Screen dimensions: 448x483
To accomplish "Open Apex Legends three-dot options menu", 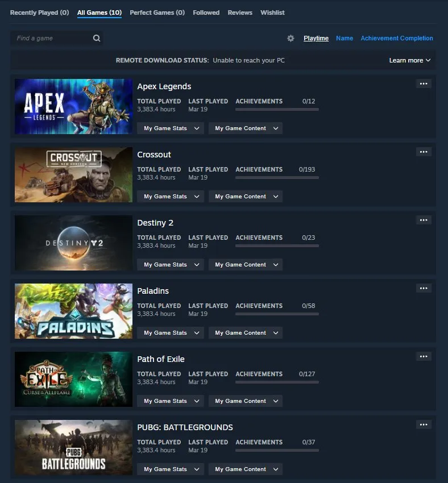I will [x=424, y=84].
